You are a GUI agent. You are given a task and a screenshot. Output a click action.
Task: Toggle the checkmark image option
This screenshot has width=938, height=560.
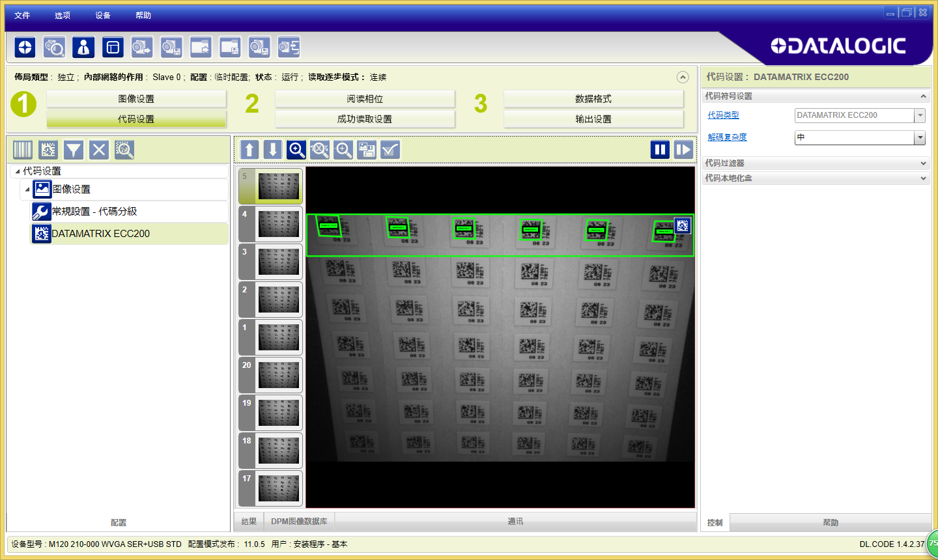click(390, 150)
